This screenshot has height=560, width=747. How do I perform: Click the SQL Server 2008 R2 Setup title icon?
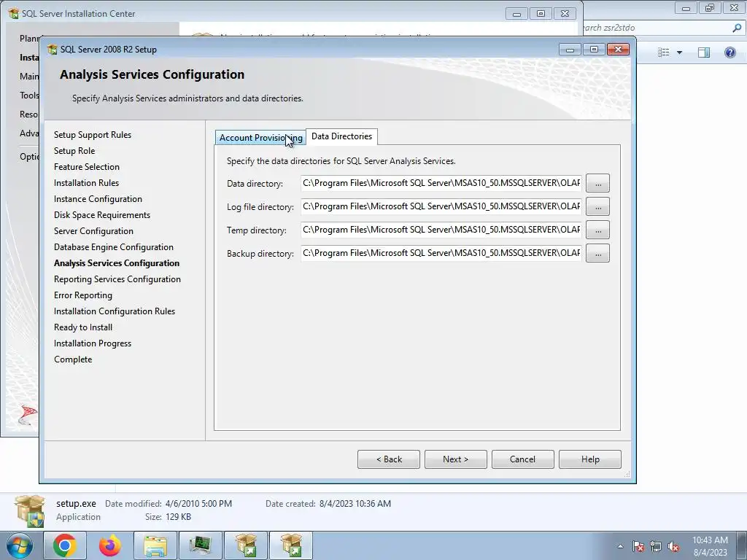pyautogui.click(x=52, y=50)
